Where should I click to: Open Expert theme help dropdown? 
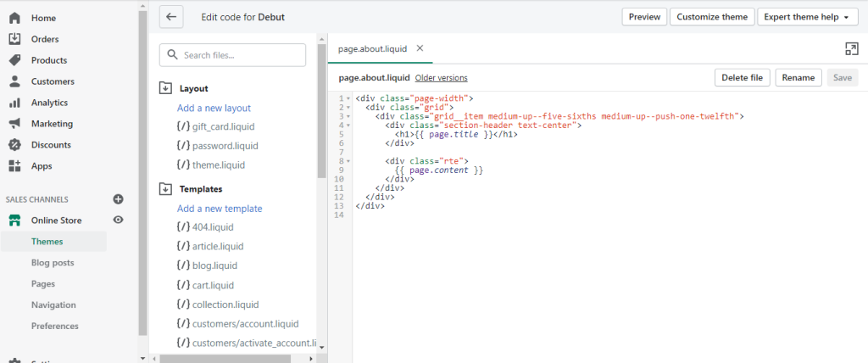coord(807,17)
